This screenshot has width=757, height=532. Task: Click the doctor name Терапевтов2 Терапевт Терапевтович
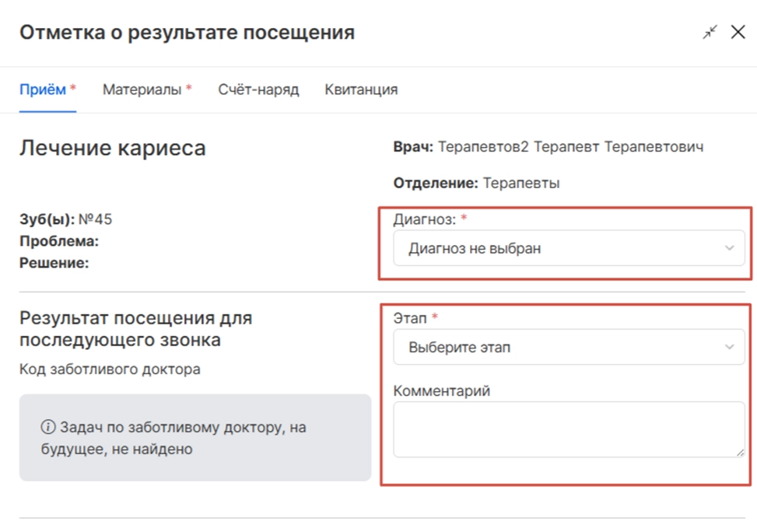click(570, 147)
